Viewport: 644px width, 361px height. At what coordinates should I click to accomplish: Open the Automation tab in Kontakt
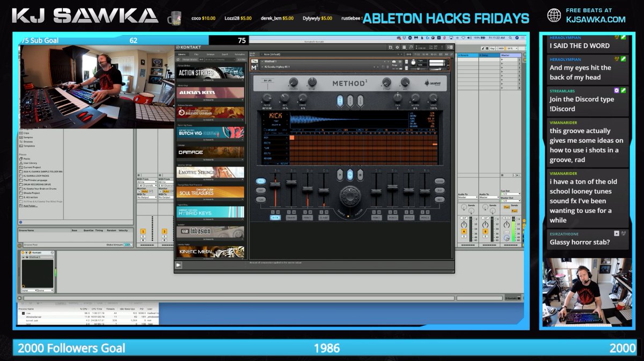pyautogui.click(x=239, y=54)
